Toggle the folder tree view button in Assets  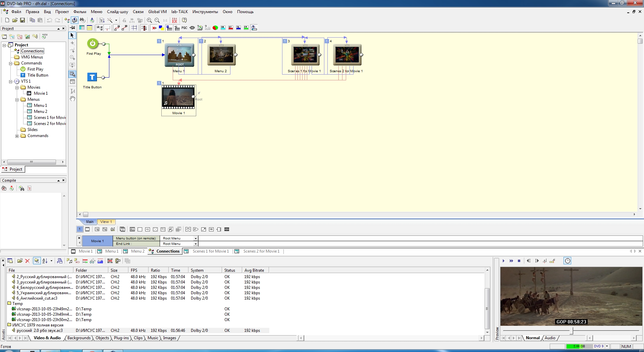tap(37, 261)
